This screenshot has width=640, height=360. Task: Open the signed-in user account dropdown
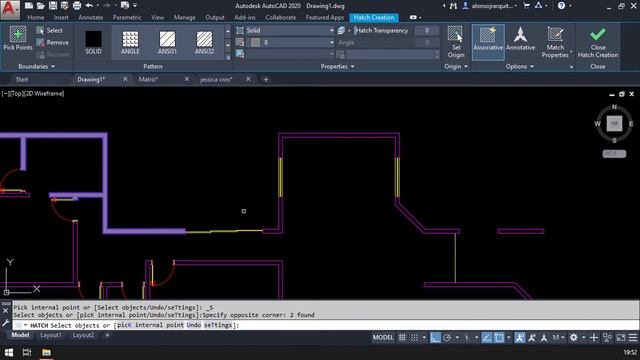(491, 6)
